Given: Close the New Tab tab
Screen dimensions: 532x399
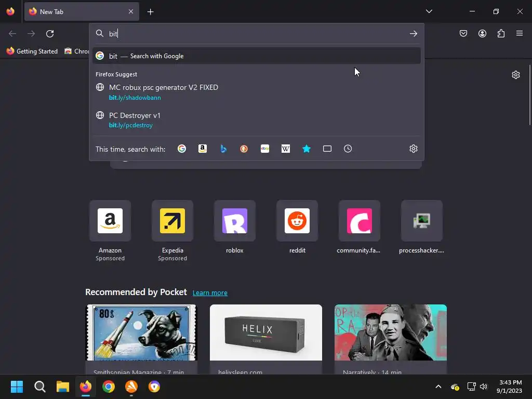Looking at the screenshot, I should 131,11.
